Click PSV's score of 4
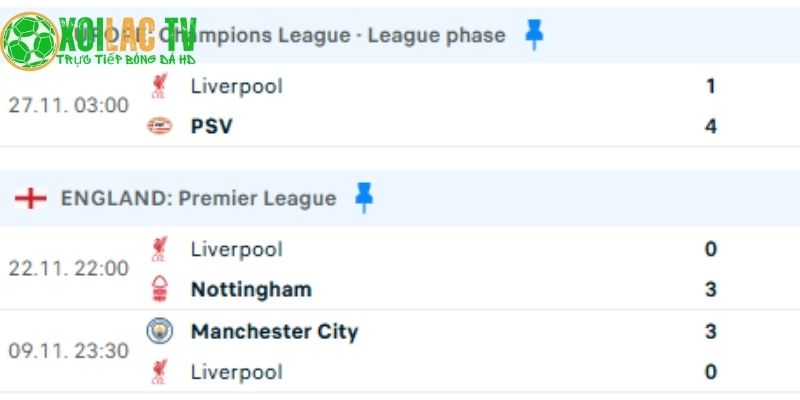Viewport: 800px width, 400px height. coord(710,126)
